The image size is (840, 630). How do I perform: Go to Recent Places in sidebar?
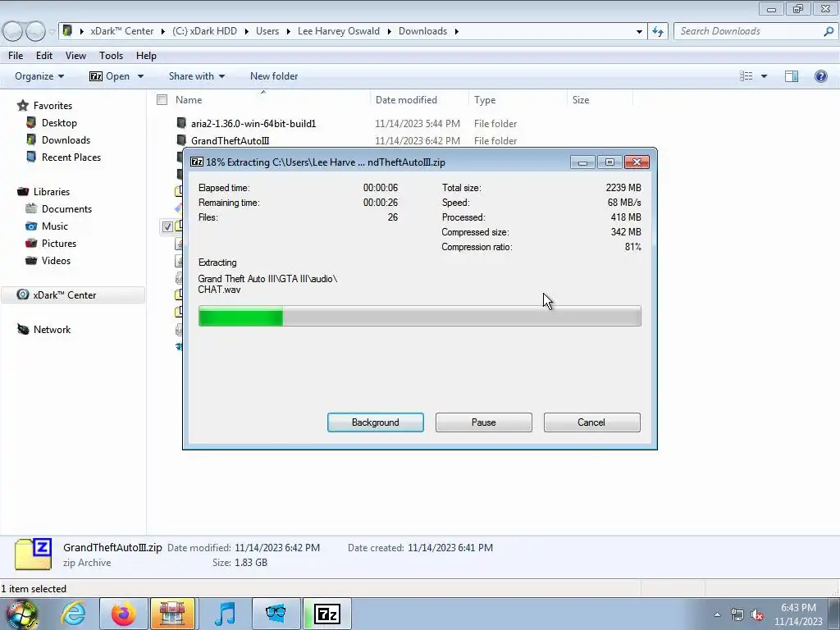point(71,157)
